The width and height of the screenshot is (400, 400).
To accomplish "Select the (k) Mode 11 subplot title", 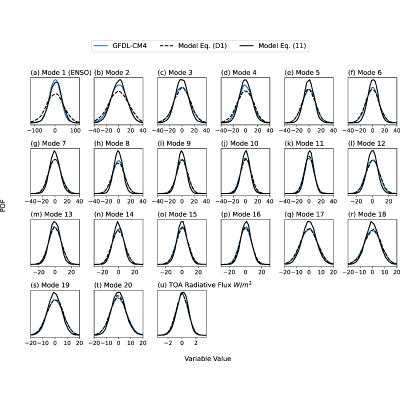I will point(304,144).
